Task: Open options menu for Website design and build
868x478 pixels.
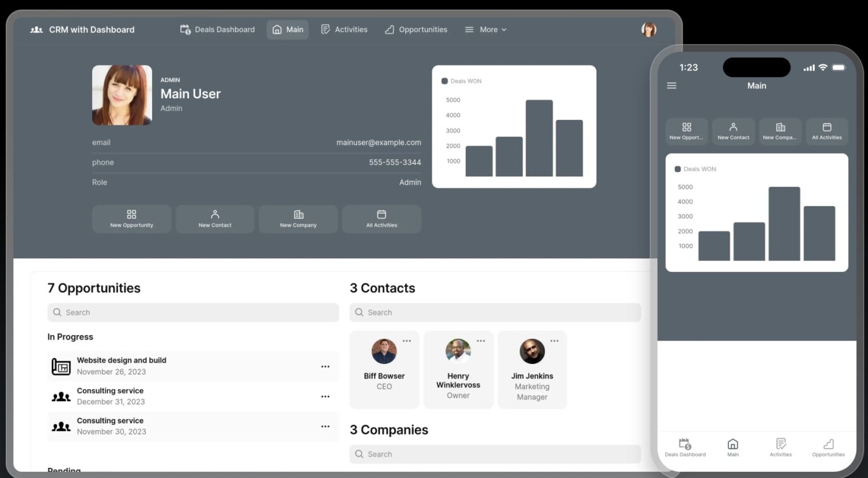Action: (x=325, y=367)
